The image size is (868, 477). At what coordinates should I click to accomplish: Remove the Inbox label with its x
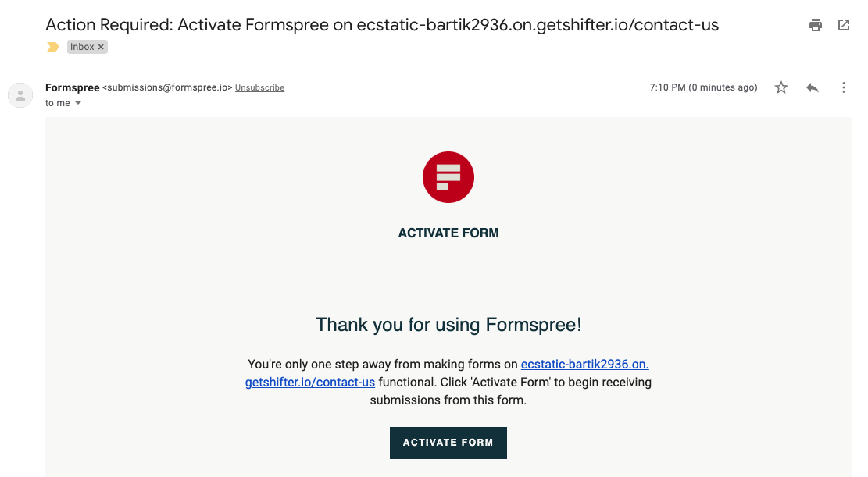tap(101, 47)
